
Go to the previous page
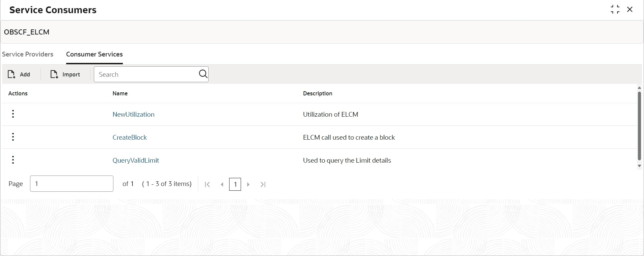click(x=222, y=184)
